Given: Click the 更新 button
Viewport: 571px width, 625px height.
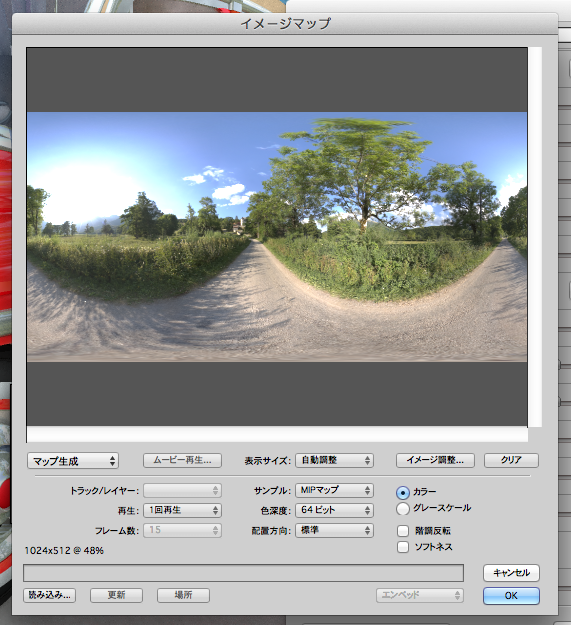Looking at the screenshot, I should click(x=116, y=596).
